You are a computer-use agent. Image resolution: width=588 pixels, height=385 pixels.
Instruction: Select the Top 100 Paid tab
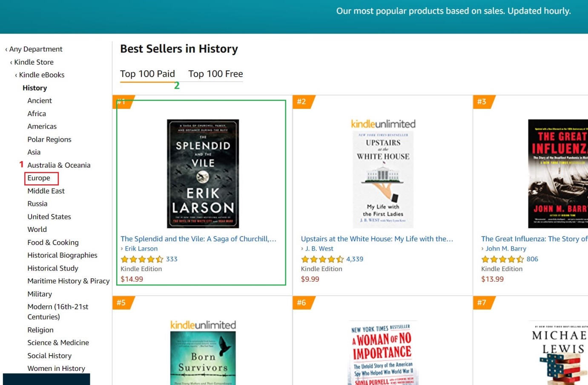click(147, 74)
